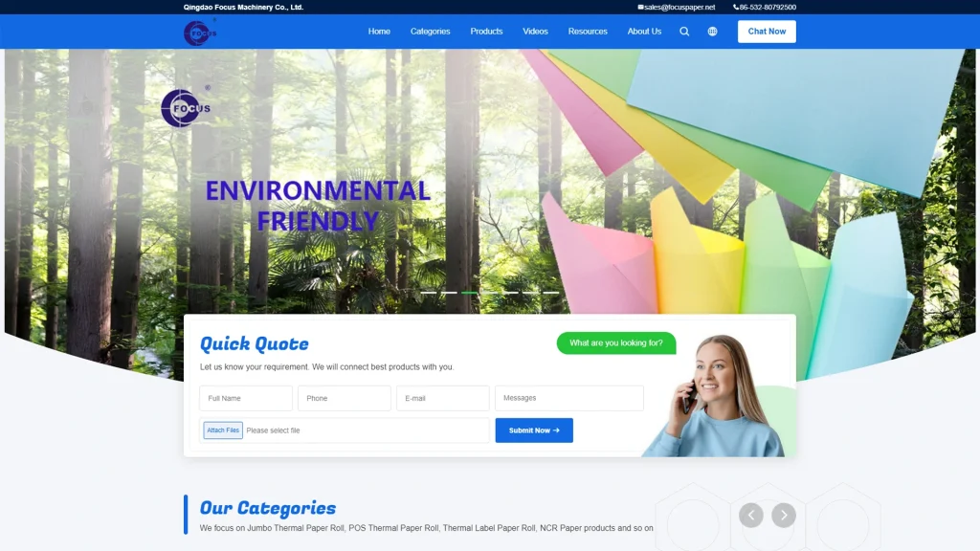Open the language globe icon
980x551 pixels.
click(x=712, y=32)
